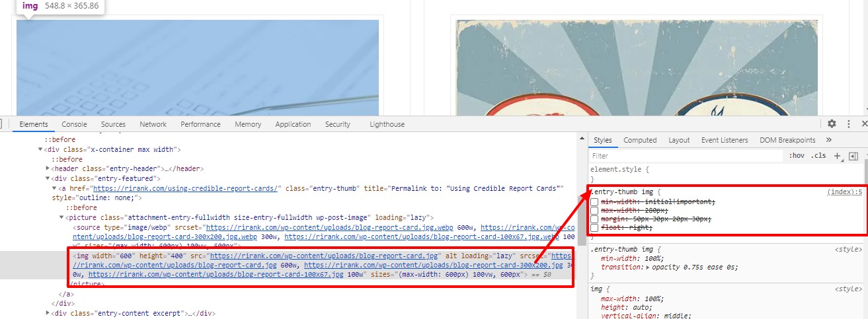Toggle the float: right declaration checkbox
This screenshot has height=319, width=868.
click(595, 227)
